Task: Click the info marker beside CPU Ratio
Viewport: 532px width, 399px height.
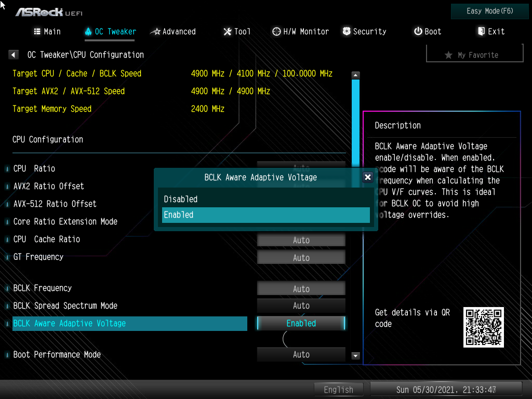Action: [7, 169]
